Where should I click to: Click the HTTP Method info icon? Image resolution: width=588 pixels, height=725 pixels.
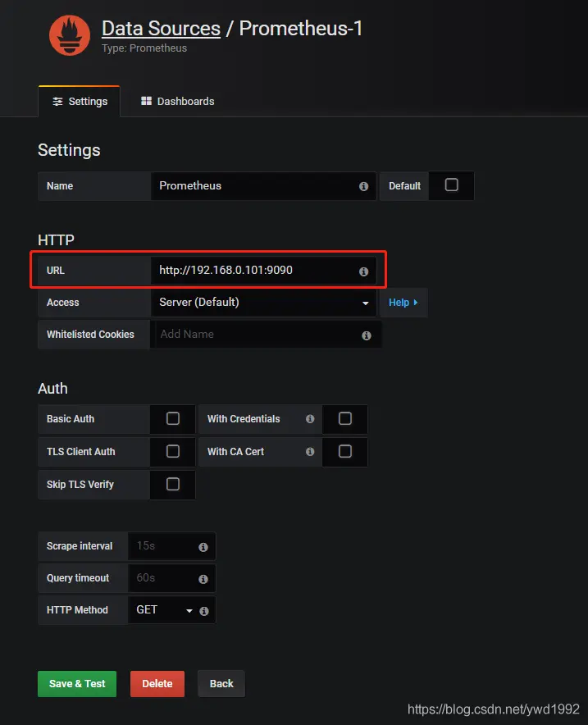point(204,611)
